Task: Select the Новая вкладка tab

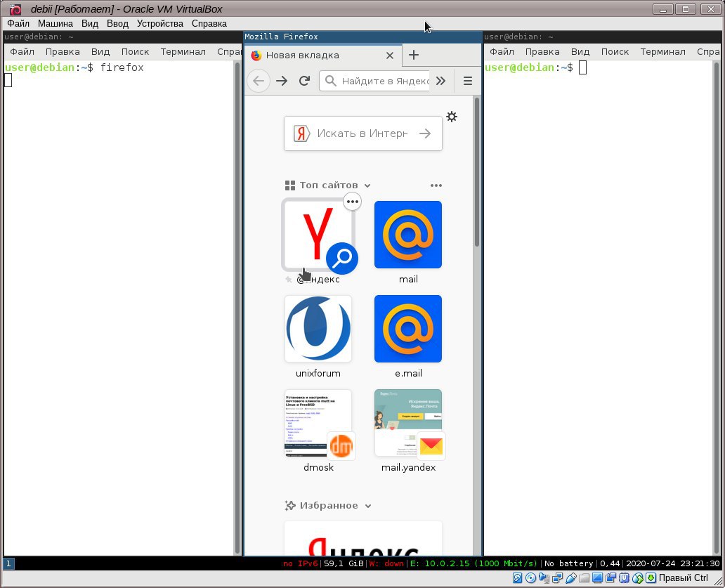Action: tap(323, 55)
